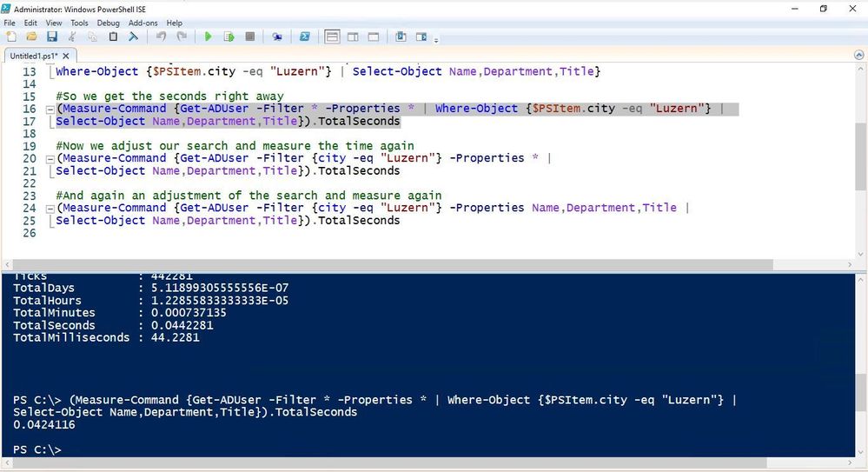Screen dimensions: 868x472
Task: Open a new remote PowerShell tab
Action: [x=277, y=37]
